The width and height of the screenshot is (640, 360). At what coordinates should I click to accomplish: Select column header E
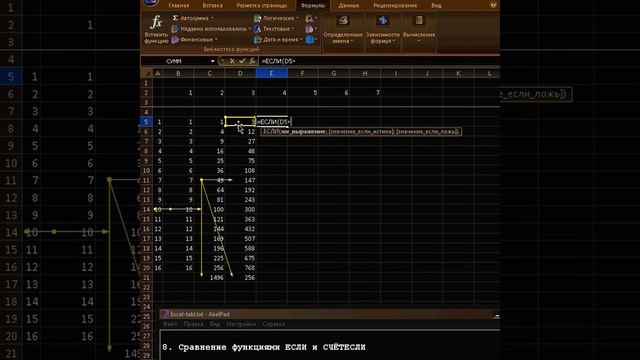[x=271, y=73]
